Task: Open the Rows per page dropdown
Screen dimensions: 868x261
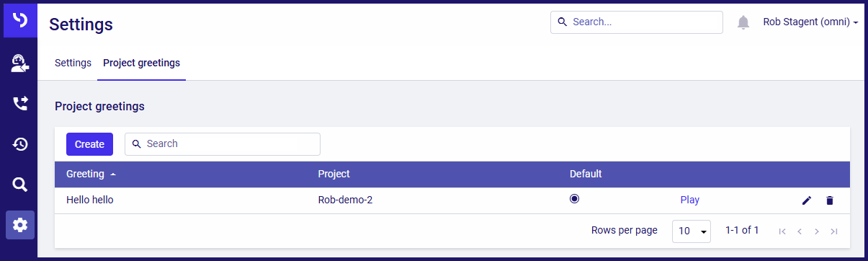Action: pos(692,231)
